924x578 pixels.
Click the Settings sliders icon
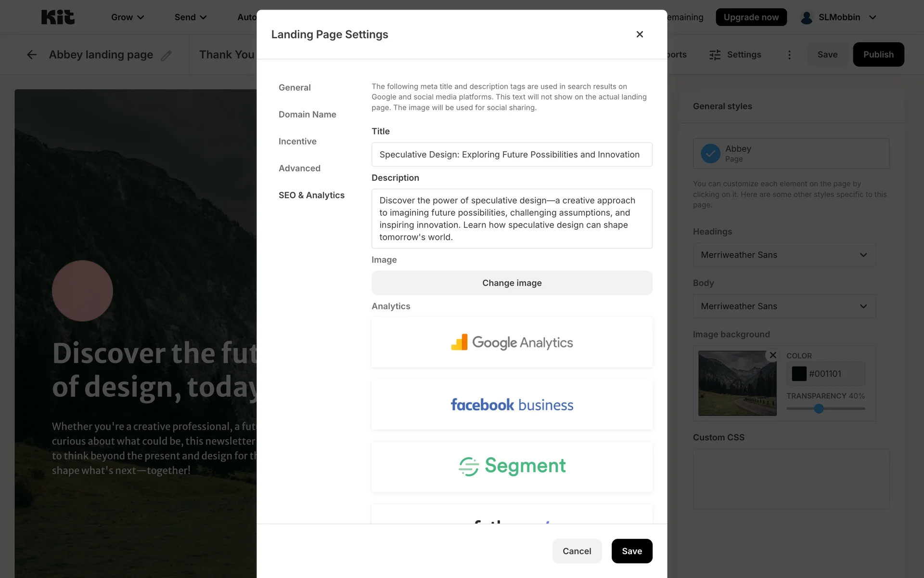tap(715, 55)
